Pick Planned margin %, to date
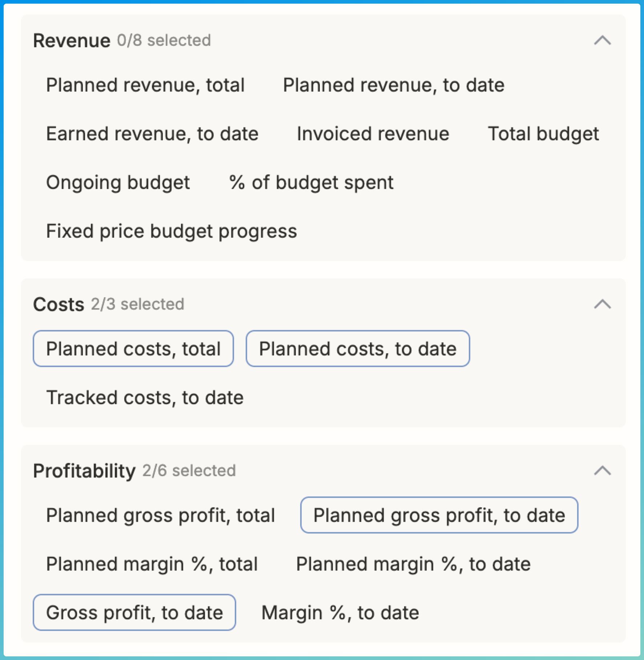Viewport: 644px width, 660px height. point(413,564)
